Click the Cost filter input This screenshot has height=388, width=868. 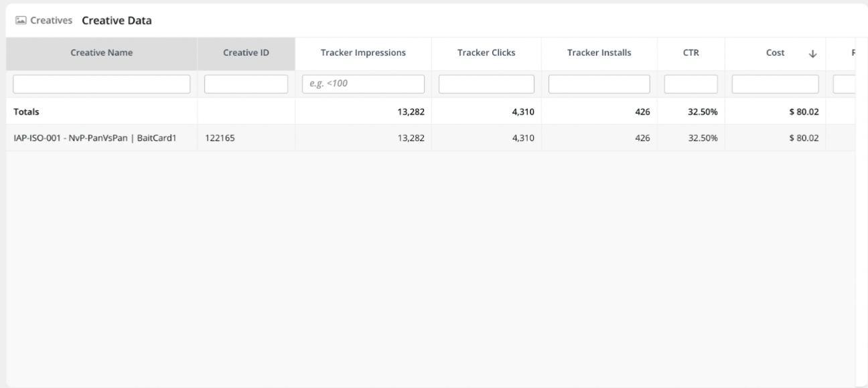775,84
